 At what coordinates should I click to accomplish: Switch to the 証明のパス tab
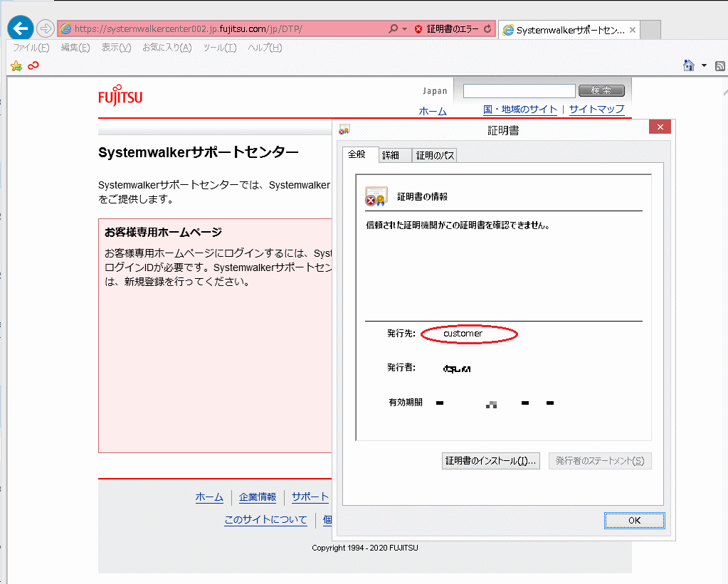point(435,155)
